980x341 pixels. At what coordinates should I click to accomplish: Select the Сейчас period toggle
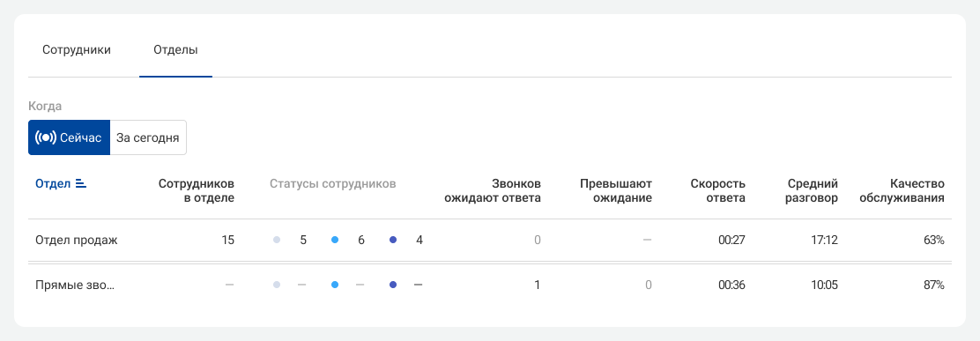pos(69,137)
